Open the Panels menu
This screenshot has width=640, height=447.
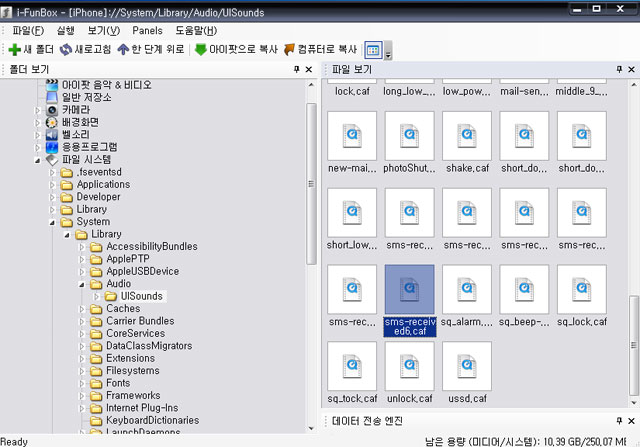(147, 31)
